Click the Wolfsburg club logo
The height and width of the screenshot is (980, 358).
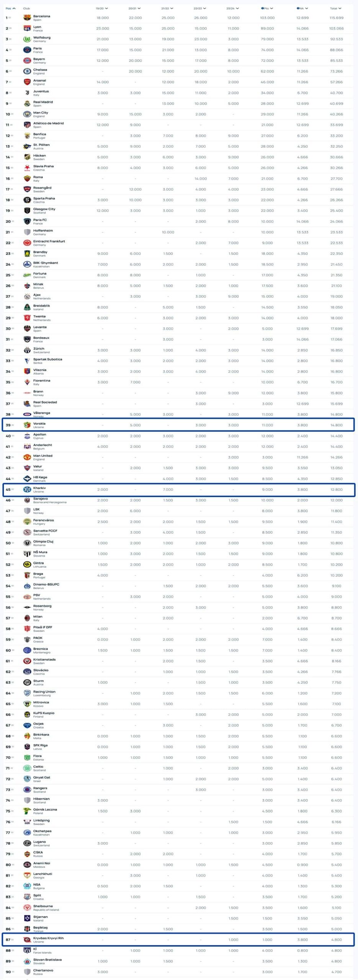click(27, 39)
